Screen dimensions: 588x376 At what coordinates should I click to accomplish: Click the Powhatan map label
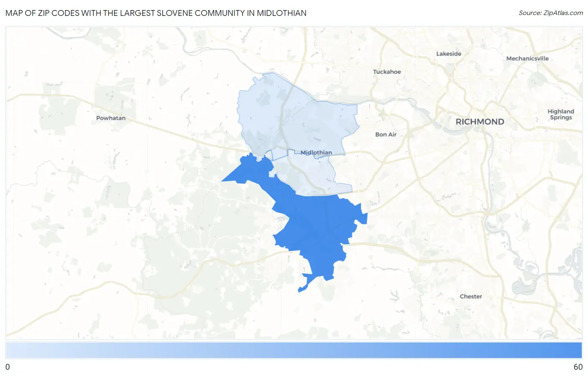tap(111, 118)
